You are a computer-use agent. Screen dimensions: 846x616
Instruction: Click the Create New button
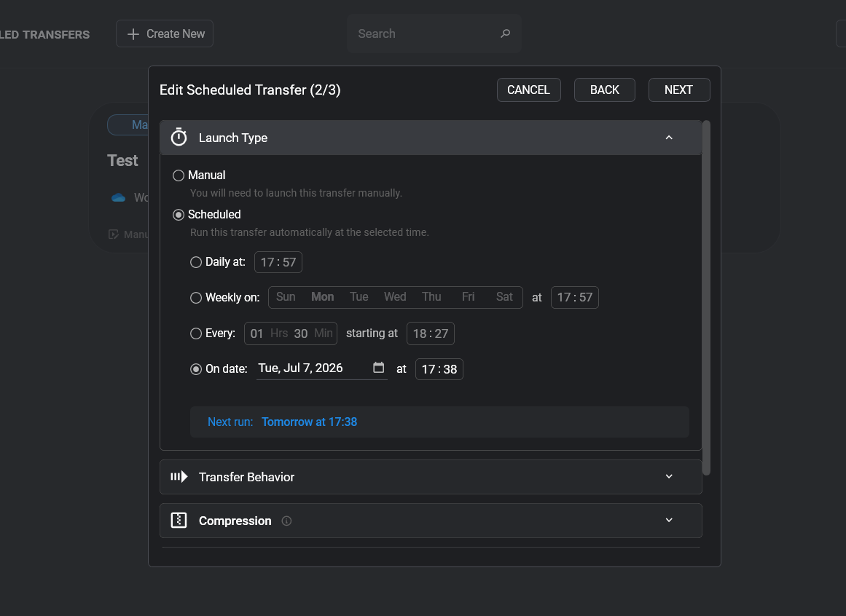click(x=165, y=33)
